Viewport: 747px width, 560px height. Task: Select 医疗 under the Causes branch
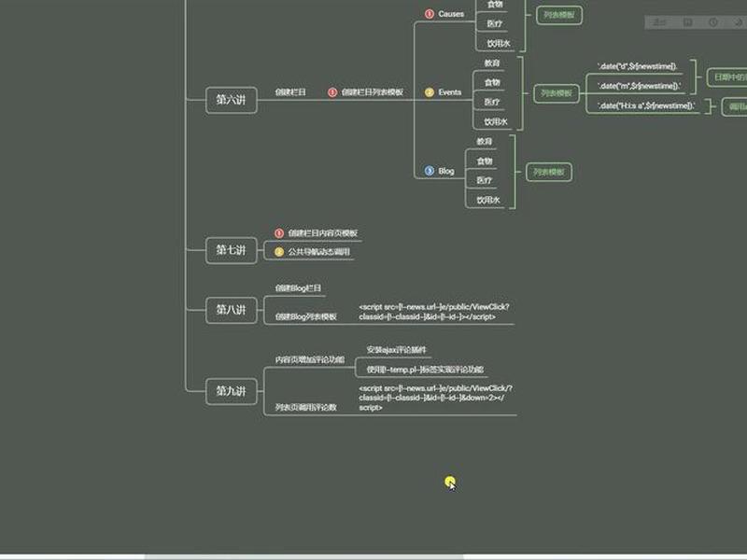pyautogui.click(x=494, y=23)
